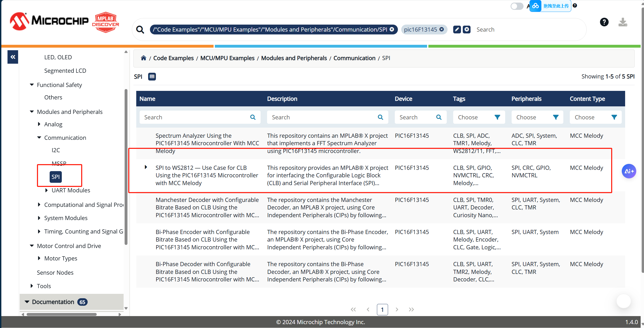The image size is (644, 328).
Task: Click the Description column search field
Action: coord(328,117)
